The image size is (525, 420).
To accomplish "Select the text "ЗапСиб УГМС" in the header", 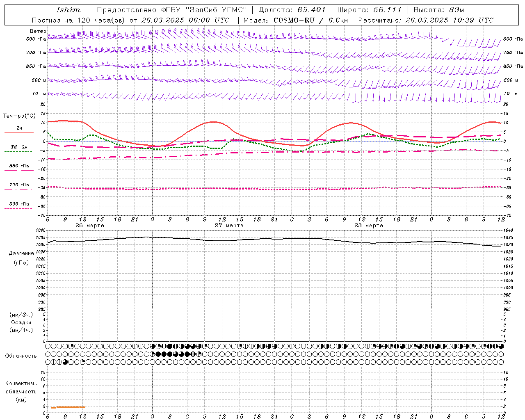I will click(216, 10).
